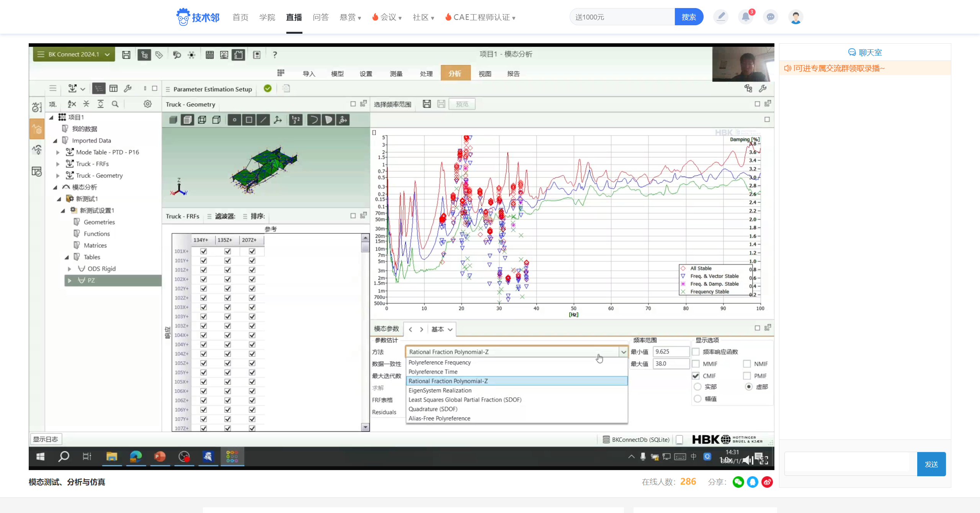Select EigenSystem Realization method
980x513 pixels.
(x=517, y=390)
